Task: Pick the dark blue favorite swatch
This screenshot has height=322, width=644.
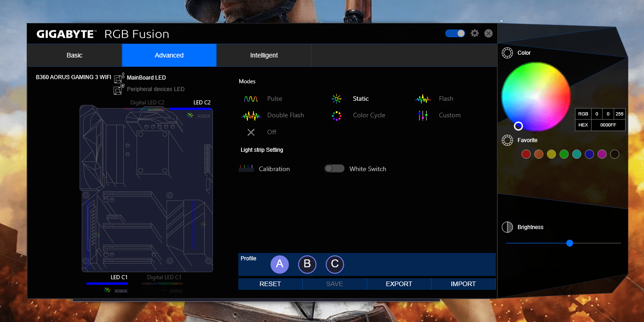Action: click(589, 155)
